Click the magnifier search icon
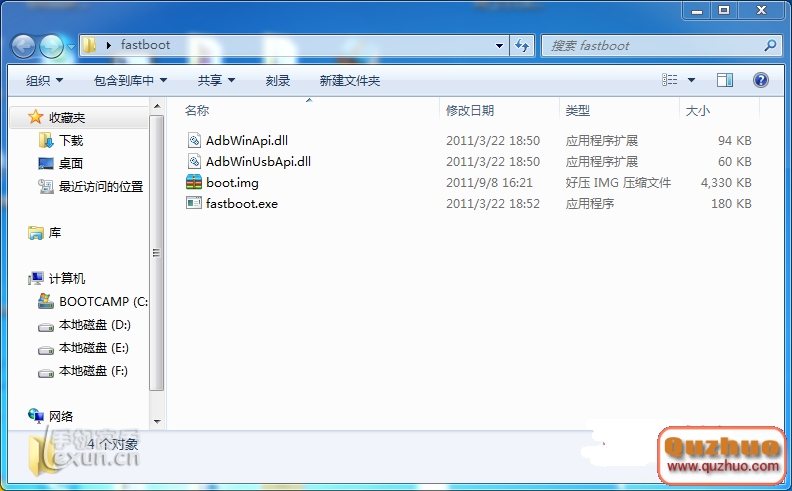Screen dimensions: 792x491 point(770,45)
